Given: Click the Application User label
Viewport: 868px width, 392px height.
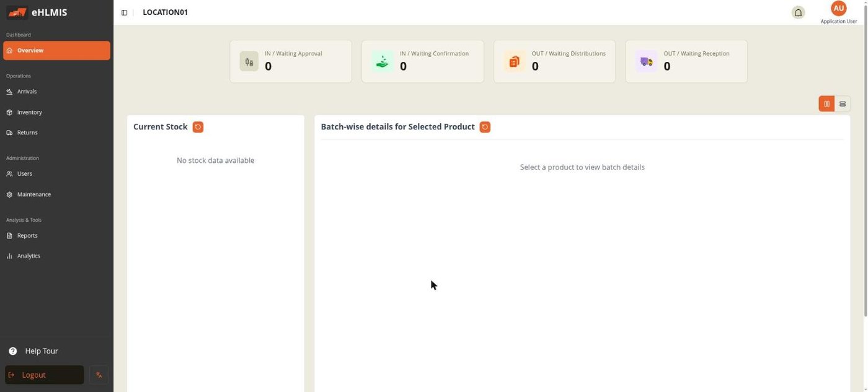Looking at the screenshot, I should tap(838, 21).
